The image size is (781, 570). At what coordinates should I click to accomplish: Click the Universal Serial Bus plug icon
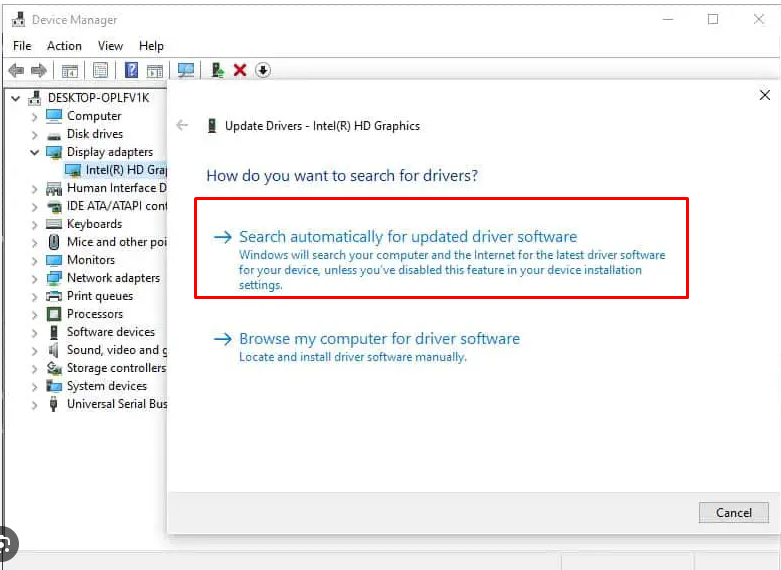click(54, 404)
